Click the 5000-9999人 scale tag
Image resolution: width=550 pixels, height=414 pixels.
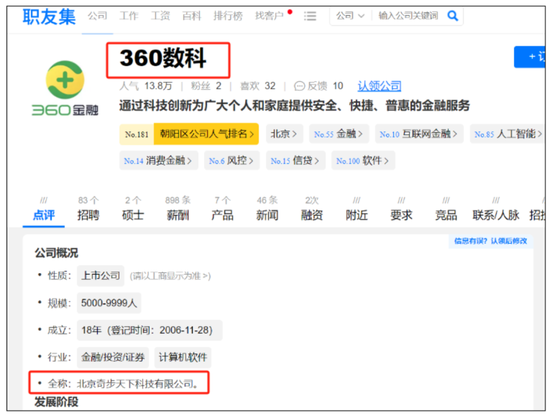tap(109, 303)
